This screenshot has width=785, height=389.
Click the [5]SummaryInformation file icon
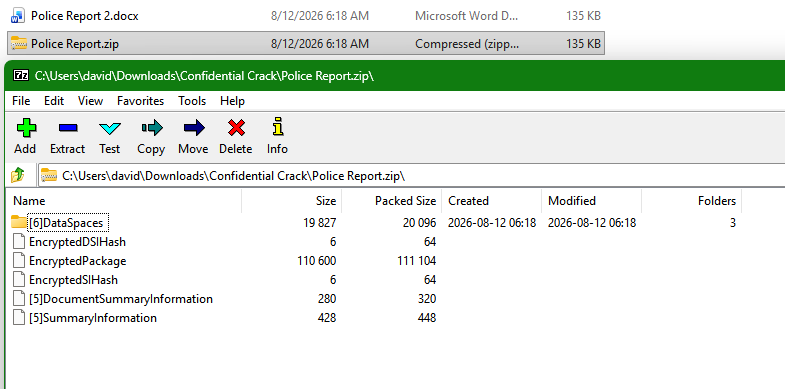coord(19,318)
